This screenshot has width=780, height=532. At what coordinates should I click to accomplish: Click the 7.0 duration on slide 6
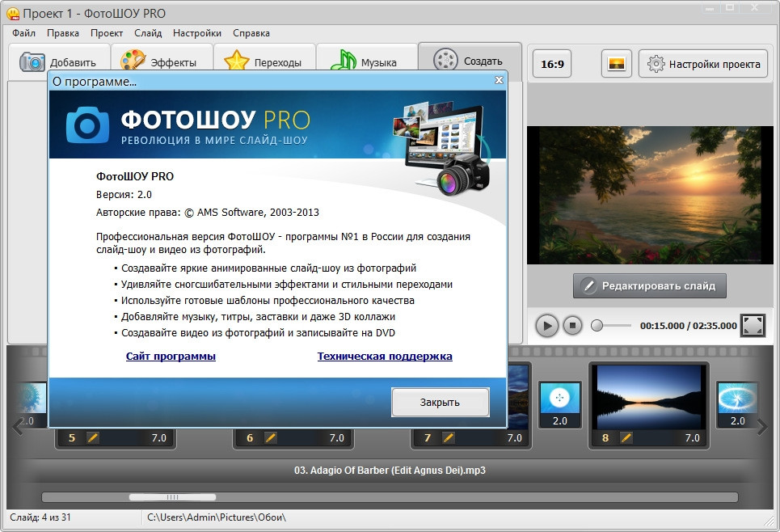tap(337, 438)
